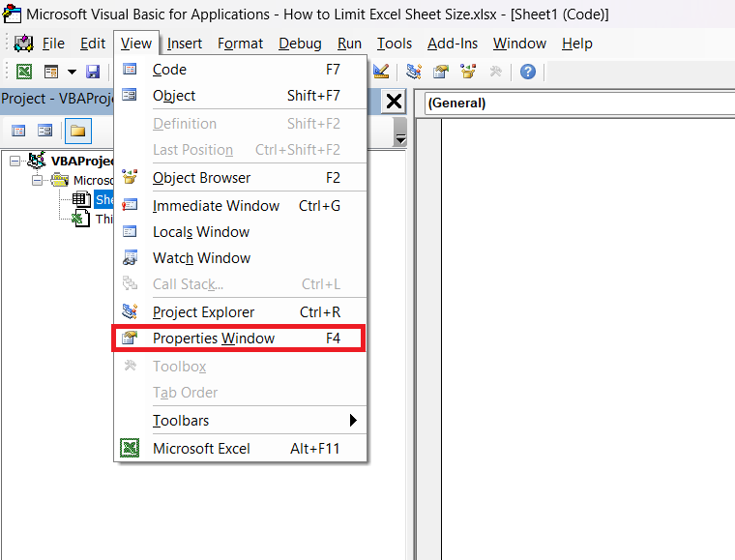This screenshot has width=735, height=560.
Task: Click the Project Explorer toolbar icon
Action: [x=414, y=72]
